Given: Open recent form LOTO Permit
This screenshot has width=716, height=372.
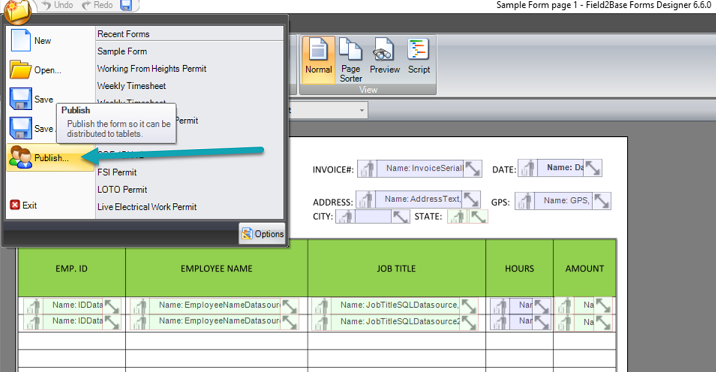Looking at the screenshot, I should (122, 189).
